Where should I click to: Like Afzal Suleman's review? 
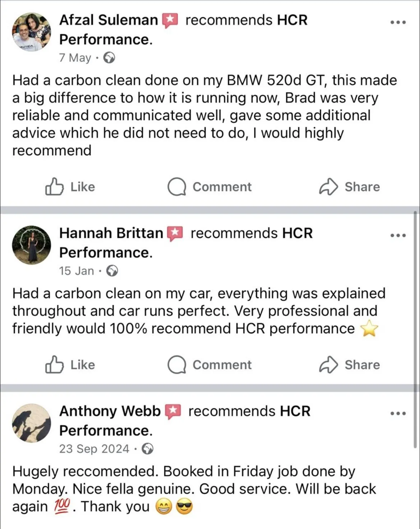[x=70, y=187]
